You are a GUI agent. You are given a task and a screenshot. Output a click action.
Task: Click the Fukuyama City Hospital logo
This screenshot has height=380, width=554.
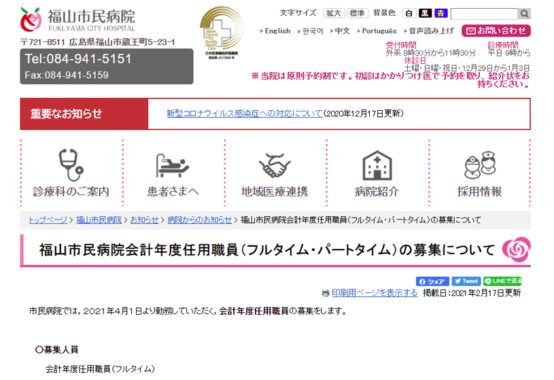coord(78,19)
